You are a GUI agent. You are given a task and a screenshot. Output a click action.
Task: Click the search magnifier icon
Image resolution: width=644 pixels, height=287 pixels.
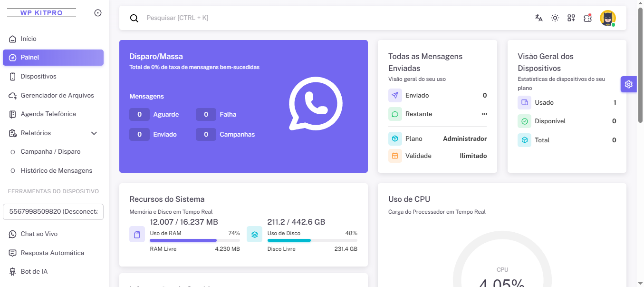pyautogui.click(x=135, y=18)
